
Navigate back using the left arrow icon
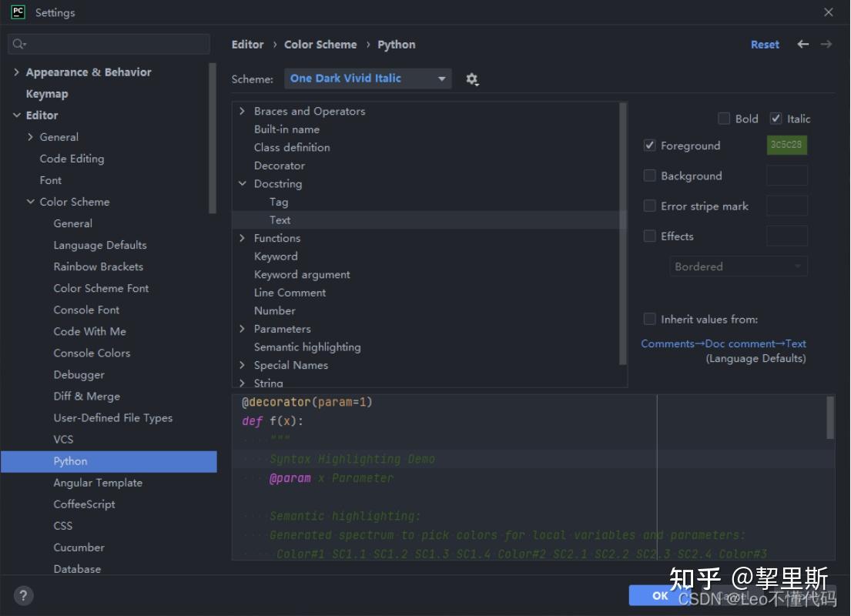pos(802,45)
